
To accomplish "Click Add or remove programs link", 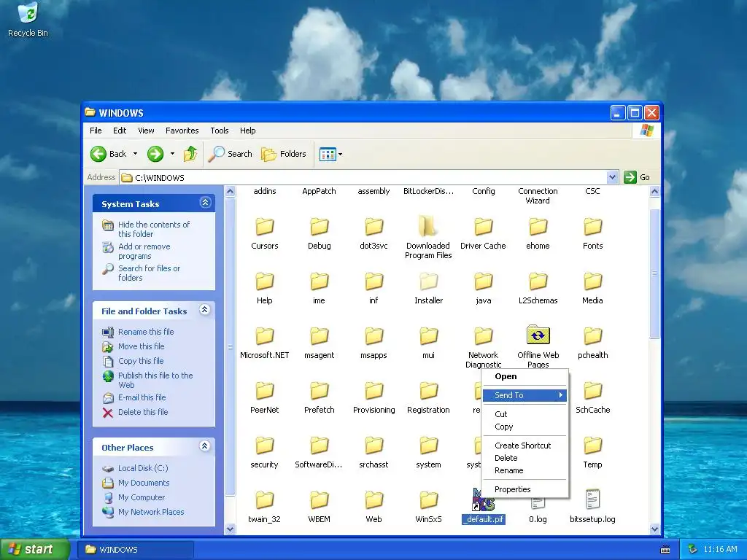I will click(x=144, y=251).
